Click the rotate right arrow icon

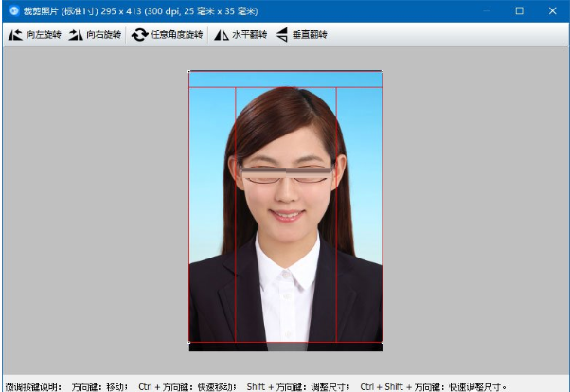[76, 35]
